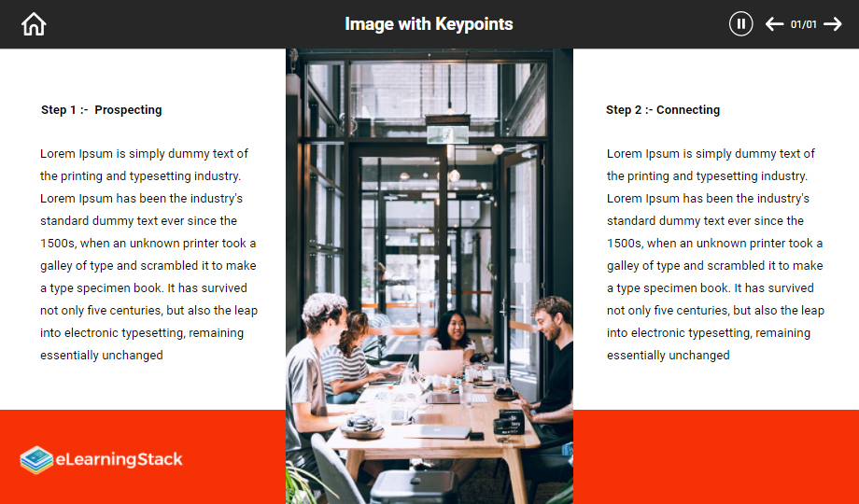Advance with the next slide arrow

[x=833, y=24]
